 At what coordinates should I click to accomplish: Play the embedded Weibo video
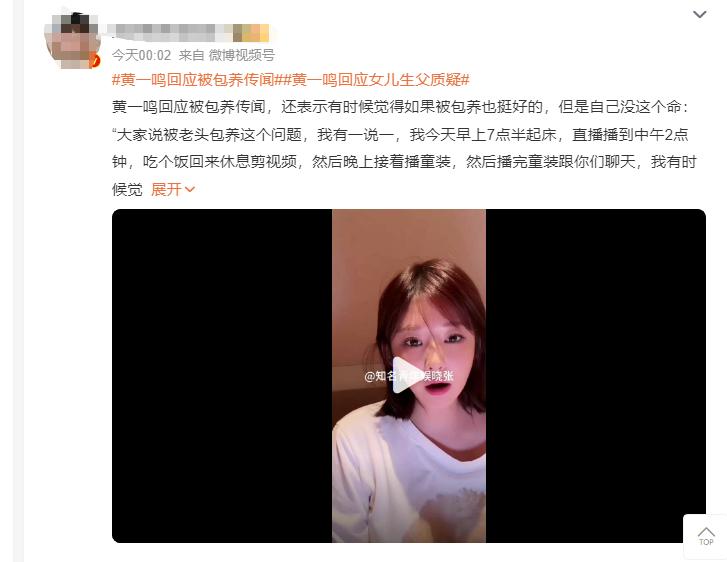406,375
